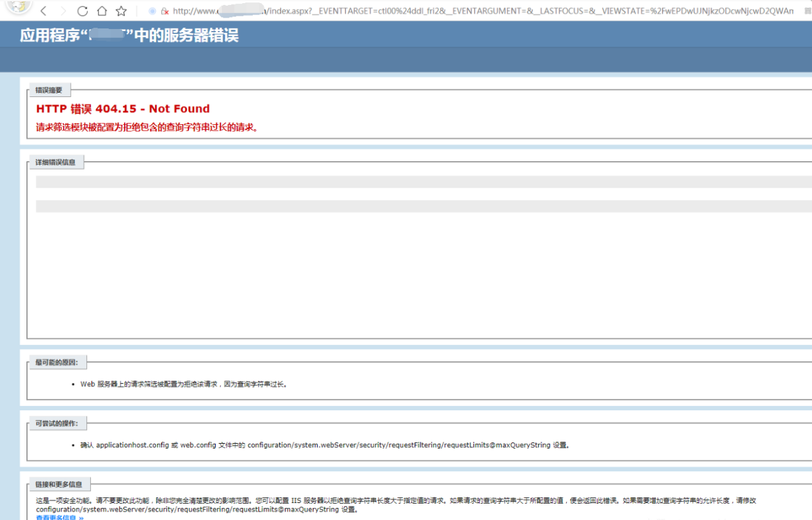Select the 详细错误信息 section label
This screenshot has width=812, height=520.
(55, 162)
